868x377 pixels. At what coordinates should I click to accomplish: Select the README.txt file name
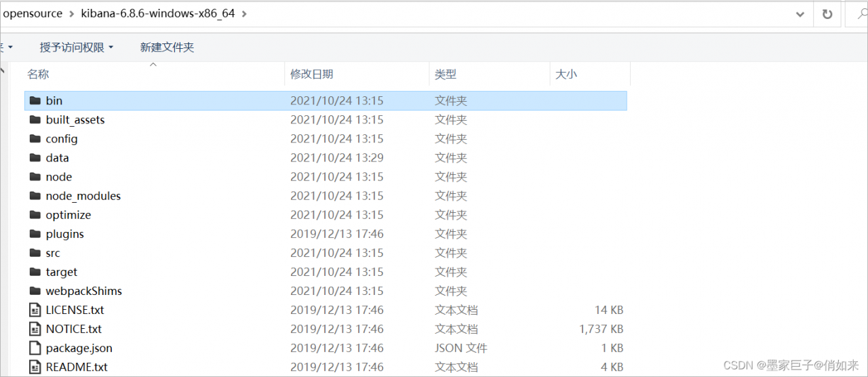click(x=77, y=367)
